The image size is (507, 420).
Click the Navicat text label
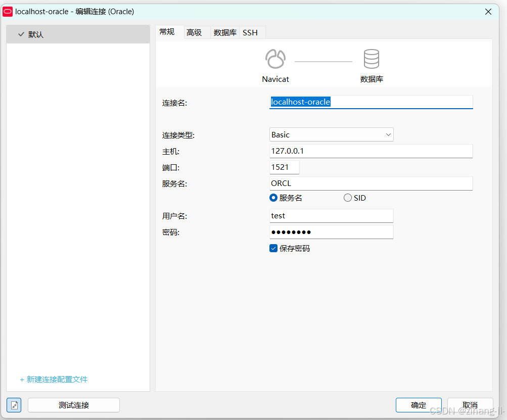(x=275, y=79)
